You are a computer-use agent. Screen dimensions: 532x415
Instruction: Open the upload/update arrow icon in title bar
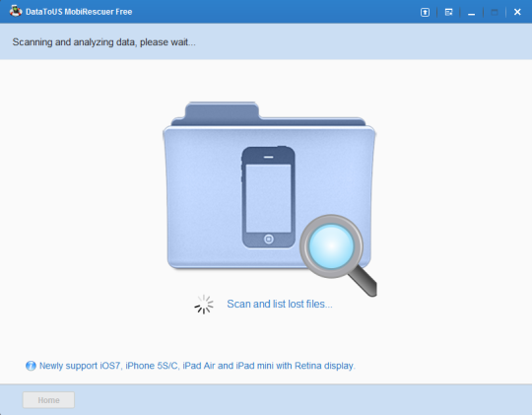pyautogui.click(x=425, y=12)
